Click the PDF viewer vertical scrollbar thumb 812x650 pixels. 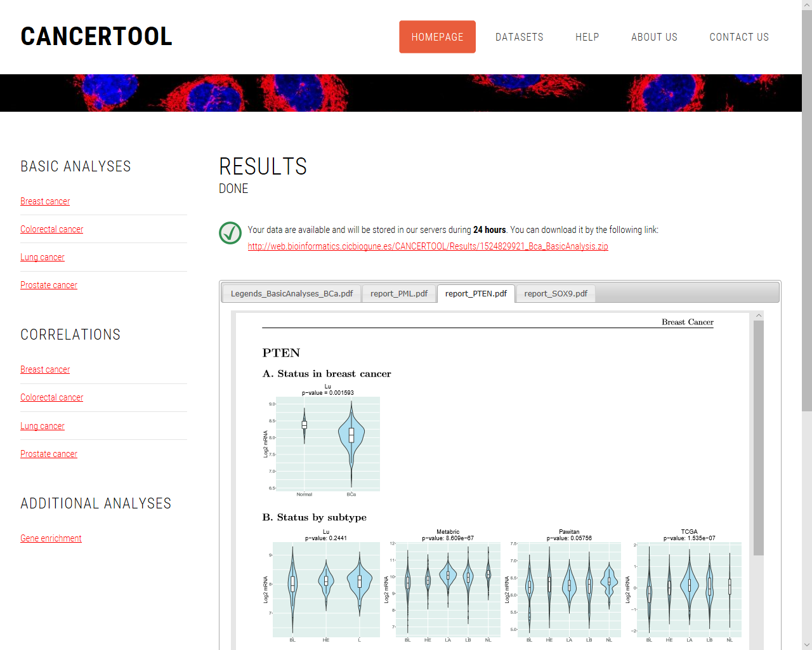[x=758, y=438]
